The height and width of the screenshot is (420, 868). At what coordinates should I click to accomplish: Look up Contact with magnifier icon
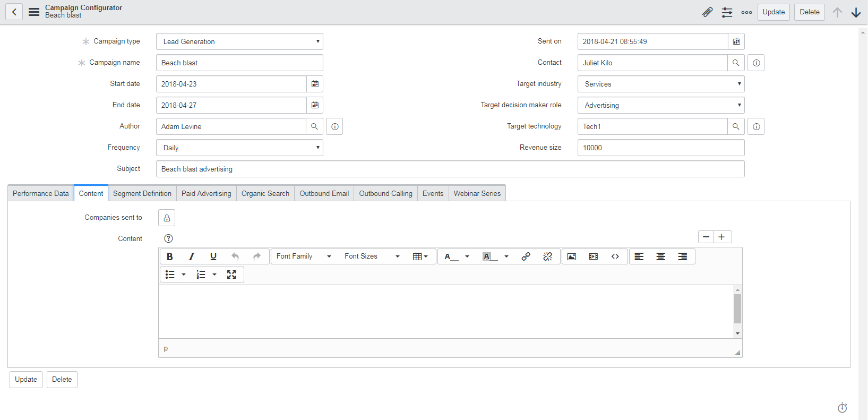pos(736,63)
